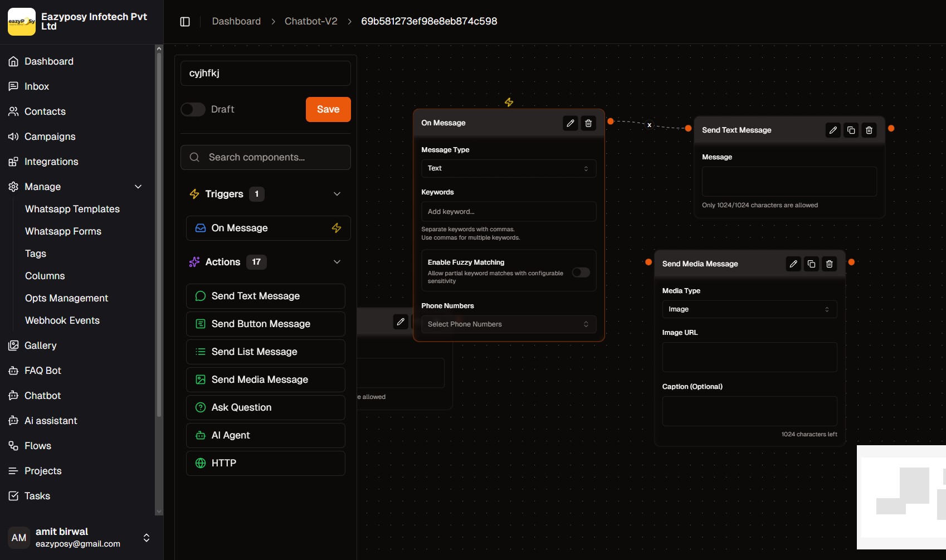
Task: Click the Search components field
Action: [x=265, y=157]
